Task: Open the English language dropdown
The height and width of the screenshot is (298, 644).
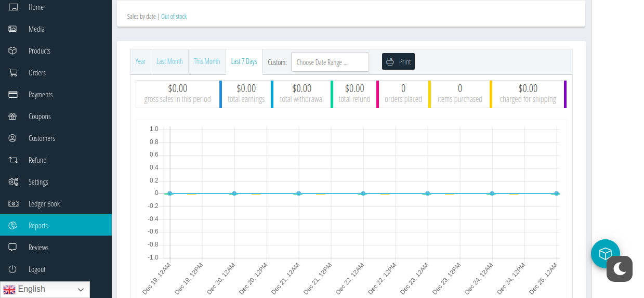Action: tap(45, 290)
